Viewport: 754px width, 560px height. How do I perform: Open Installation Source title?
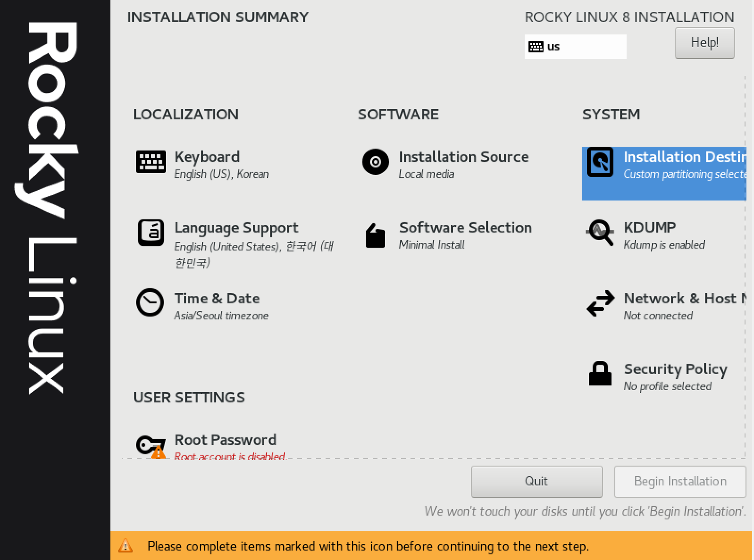464,157
